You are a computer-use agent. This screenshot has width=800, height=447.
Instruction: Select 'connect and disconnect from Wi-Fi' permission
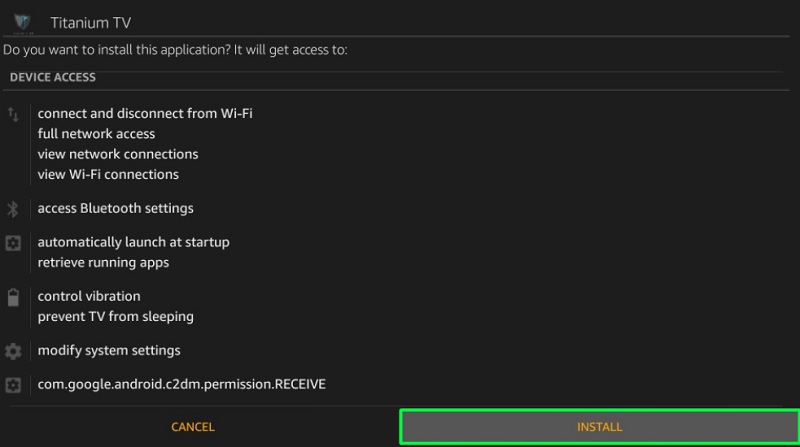click(x=145, y=113)
